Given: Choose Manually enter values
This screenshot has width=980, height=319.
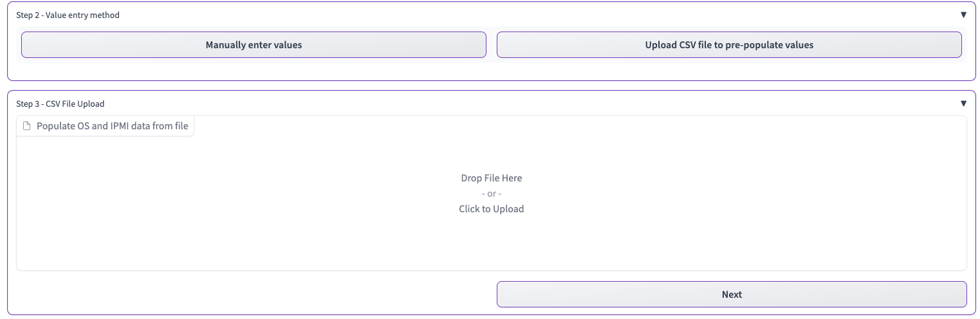Looking at the screenshot, I should click(254, 45).
